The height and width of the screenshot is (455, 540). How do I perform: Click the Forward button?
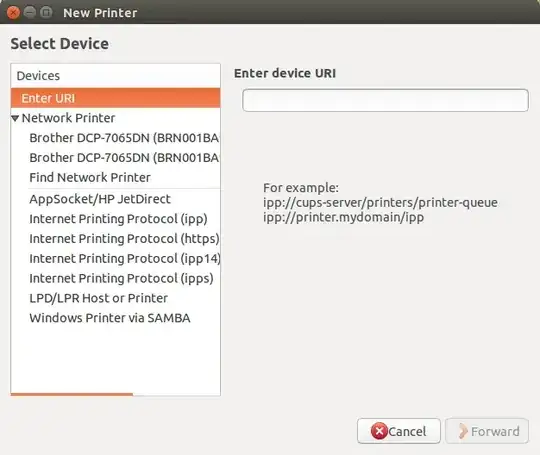(487, 431)
